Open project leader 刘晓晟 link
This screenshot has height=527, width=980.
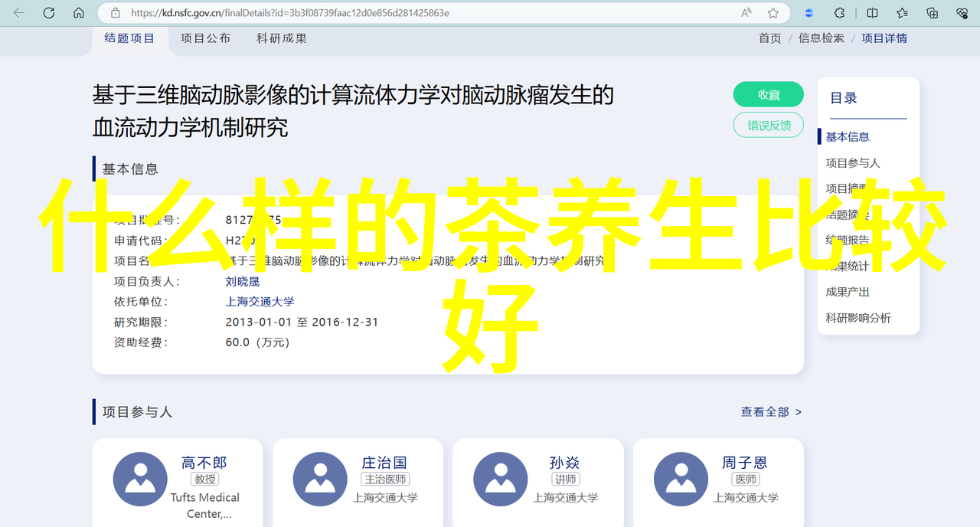243,282
